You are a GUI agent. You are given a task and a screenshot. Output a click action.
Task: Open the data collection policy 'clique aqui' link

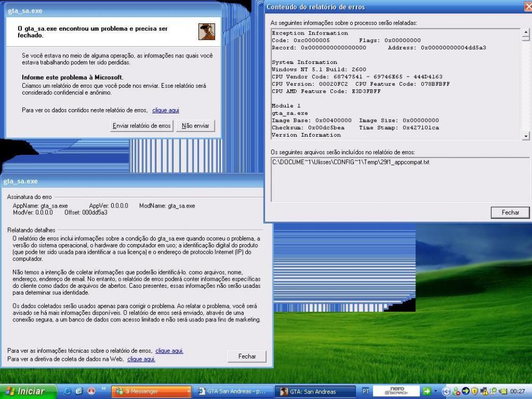pos(141,359)
